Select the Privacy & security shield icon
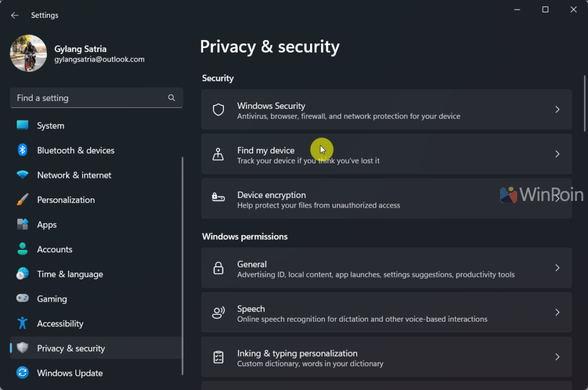588x390 pixels. coord(22,348)
